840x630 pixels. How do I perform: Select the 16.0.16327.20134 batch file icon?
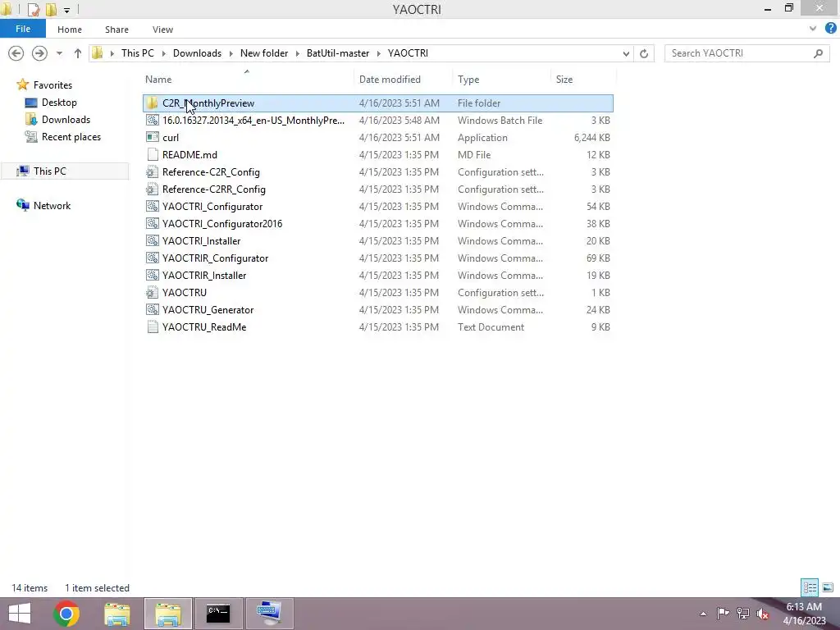tap(153, 120)
